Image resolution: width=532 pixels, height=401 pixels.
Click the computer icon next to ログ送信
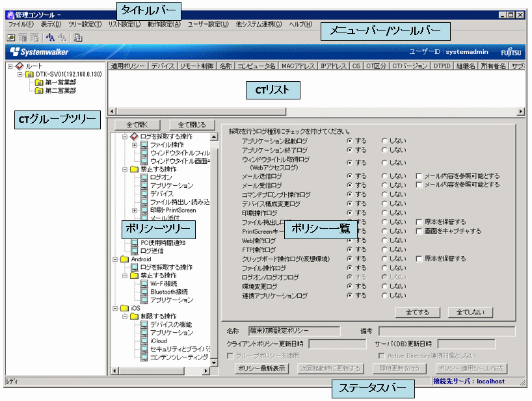pos(135,251)
